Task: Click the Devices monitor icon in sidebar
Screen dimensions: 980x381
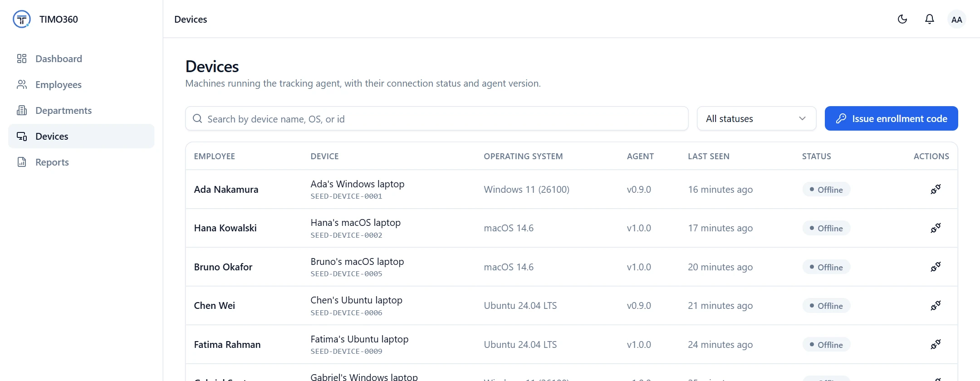Action: coord(22,136)
